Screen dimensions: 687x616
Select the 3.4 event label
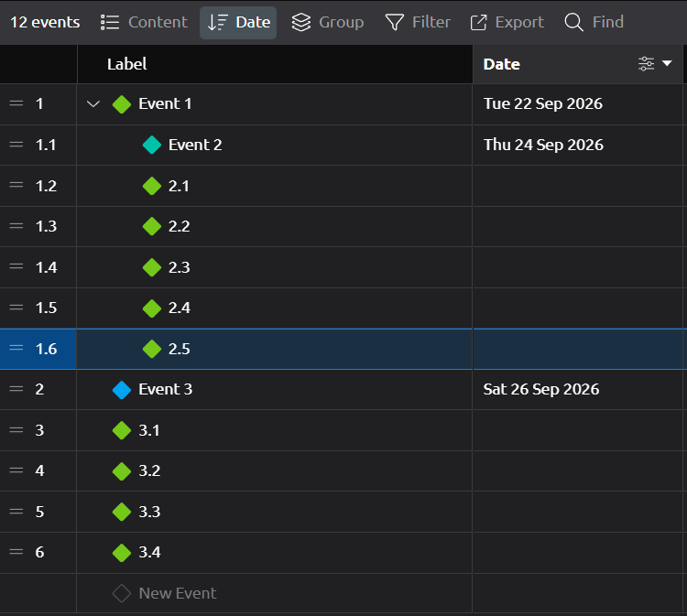[x=149, y=553]
